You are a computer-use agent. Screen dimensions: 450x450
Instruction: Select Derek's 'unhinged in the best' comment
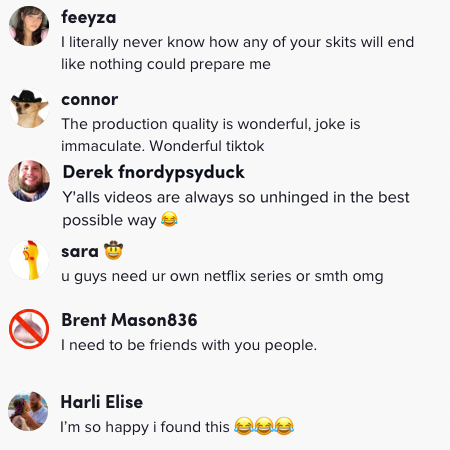(236, 209)
